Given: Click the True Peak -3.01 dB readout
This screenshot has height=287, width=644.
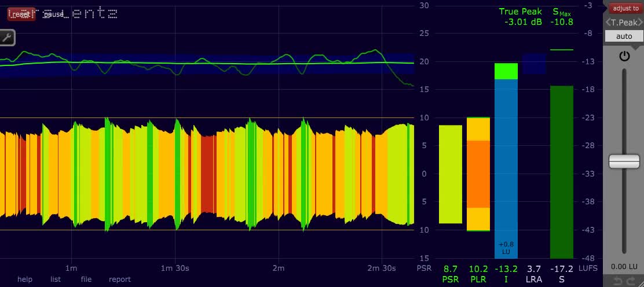Looking at the screenshot, I should (521, 17).
